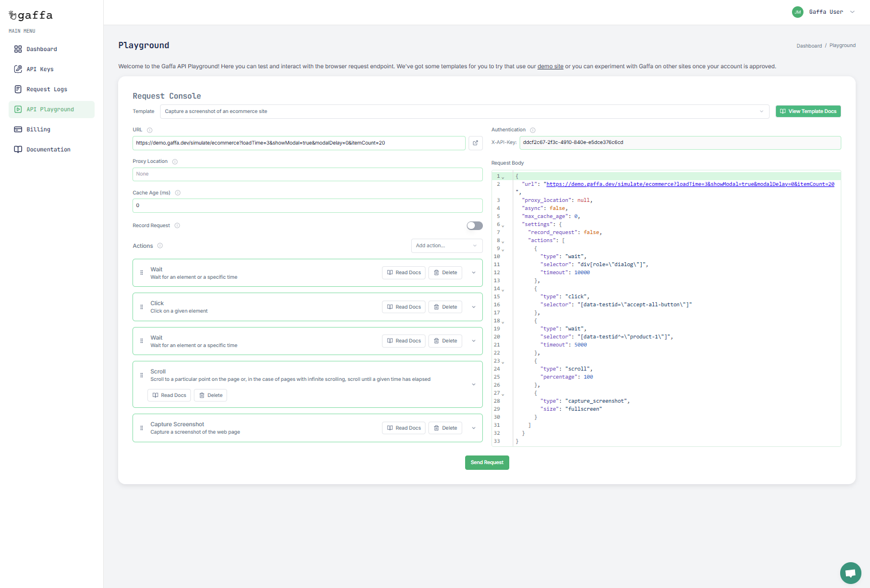Expand the Capture Screenshot action
The image size is (870, 588).
tap(474, 428)
